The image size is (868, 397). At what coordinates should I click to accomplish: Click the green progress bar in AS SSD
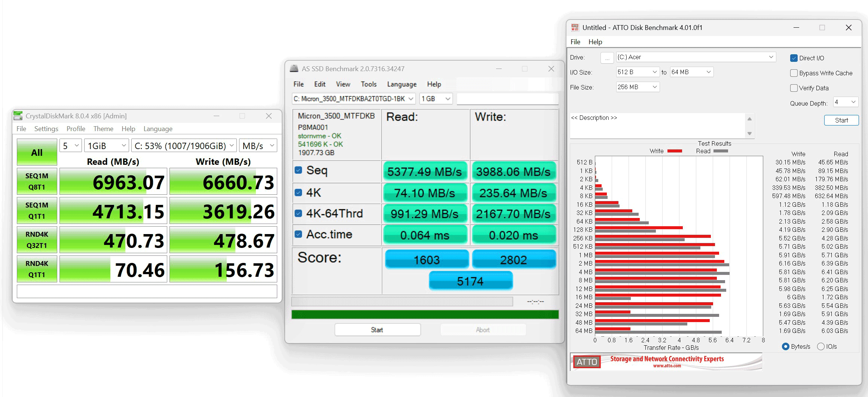coord(425,314)
